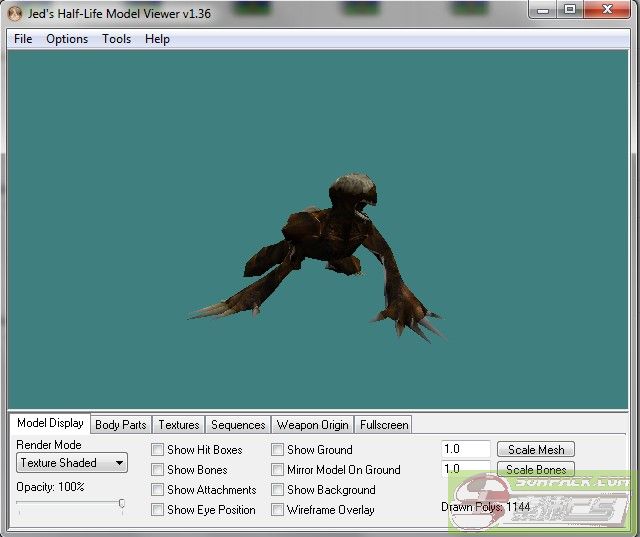Enable Show Bones checkbox
640x537 pixels.
pos(157,470)
